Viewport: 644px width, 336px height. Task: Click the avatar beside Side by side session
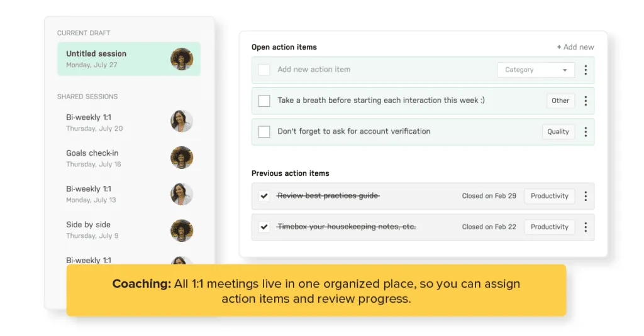[x=182, y=229]
